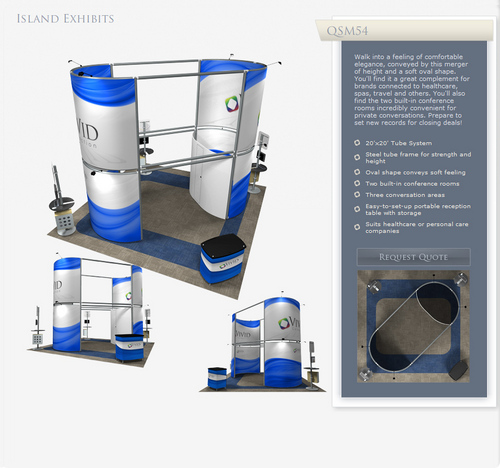
Task: Click bullet icon next to Steel tube frame
Action: [357, 157]
